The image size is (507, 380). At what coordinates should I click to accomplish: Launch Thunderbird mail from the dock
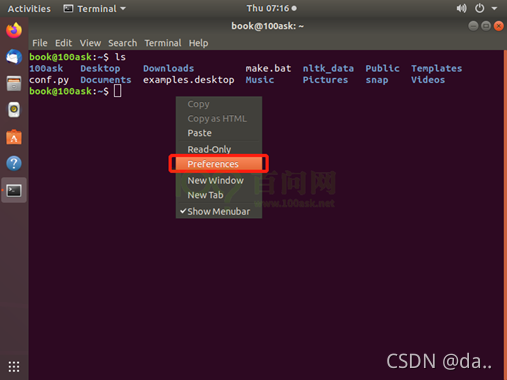tap(14, 57)
